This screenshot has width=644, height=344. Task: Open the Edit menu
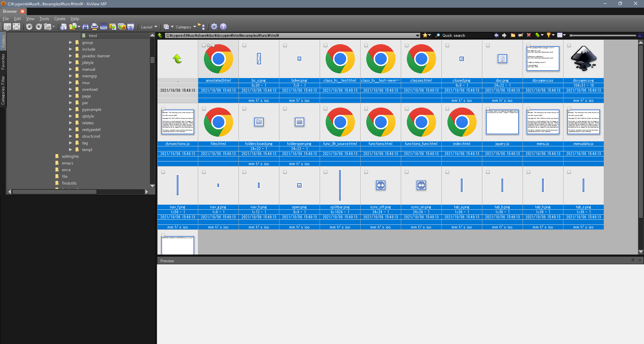pyautogui.click(x=17, y=19)
